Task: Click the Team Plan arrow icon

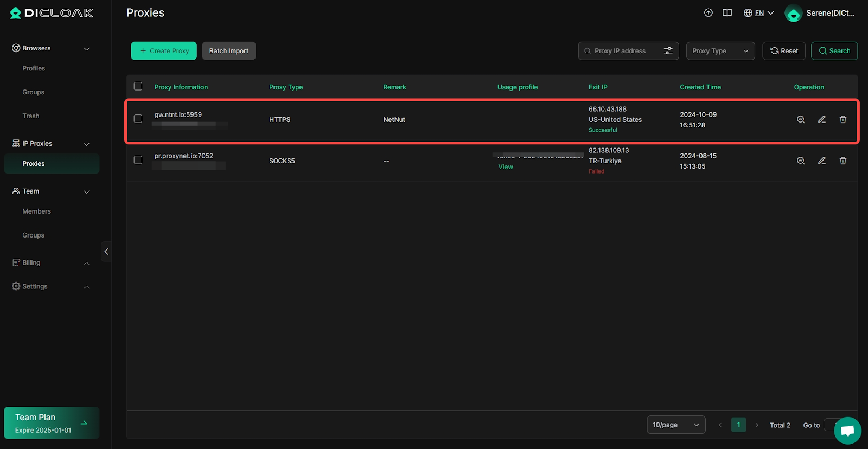Action: pos(84,423)
